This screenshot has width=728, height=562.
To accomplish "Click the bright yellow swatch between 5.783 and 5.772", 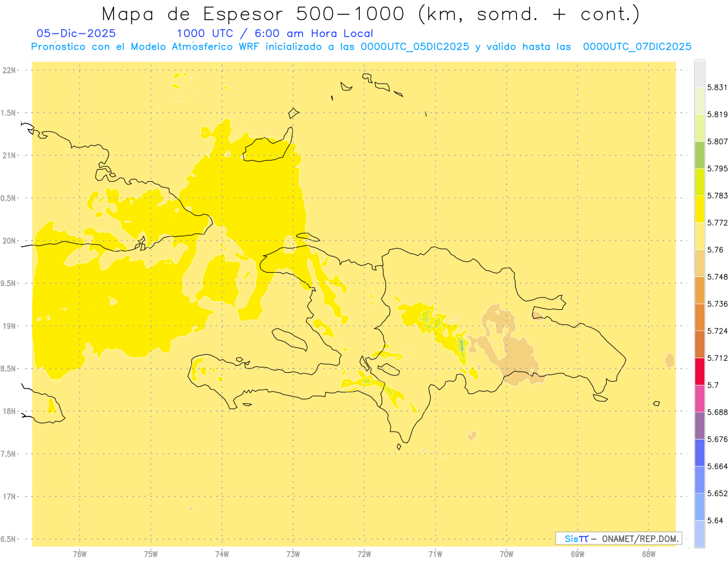I will click(x=699, y=209).
